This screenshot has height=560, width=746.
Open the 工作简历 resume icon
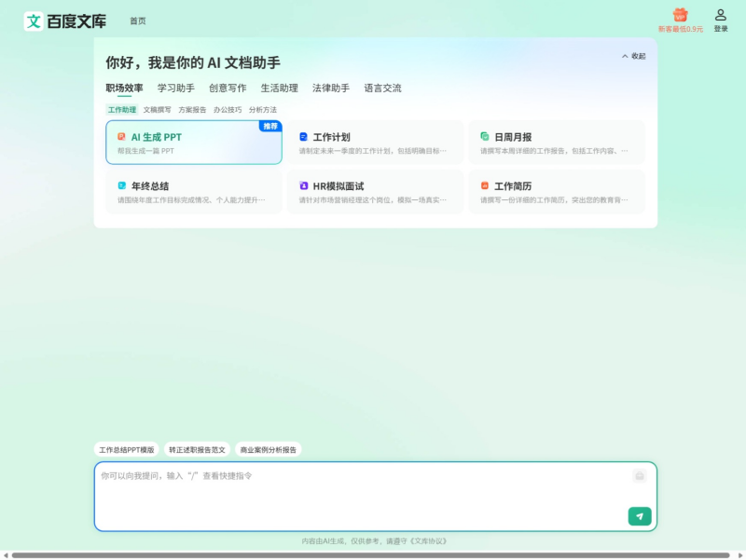coord(486,185)
